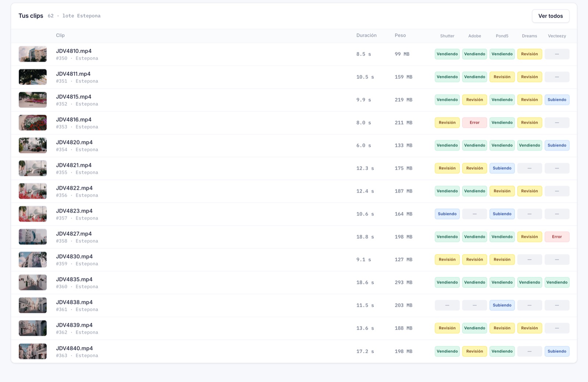Image resolution: width=588 pixels, height=382 pixels.
Task: Open thumbnail of JDV4810.mp4
Action: (x=33, y=54)
